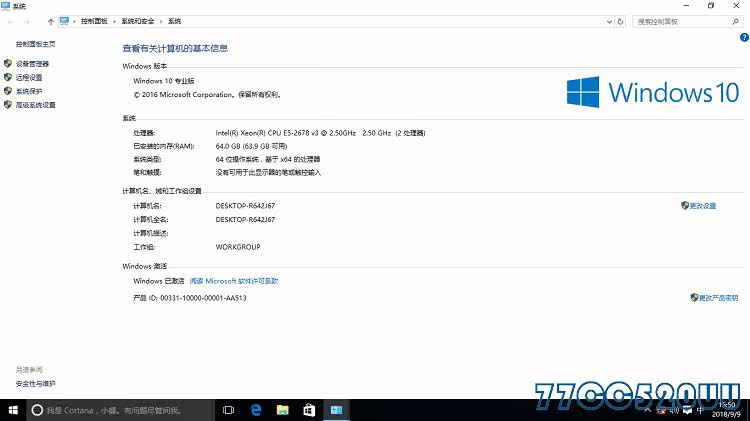Screen dimensions: 750x421
Task: Go to Control Panel Home
Action: pyautogui.click(x=35, y=44)
